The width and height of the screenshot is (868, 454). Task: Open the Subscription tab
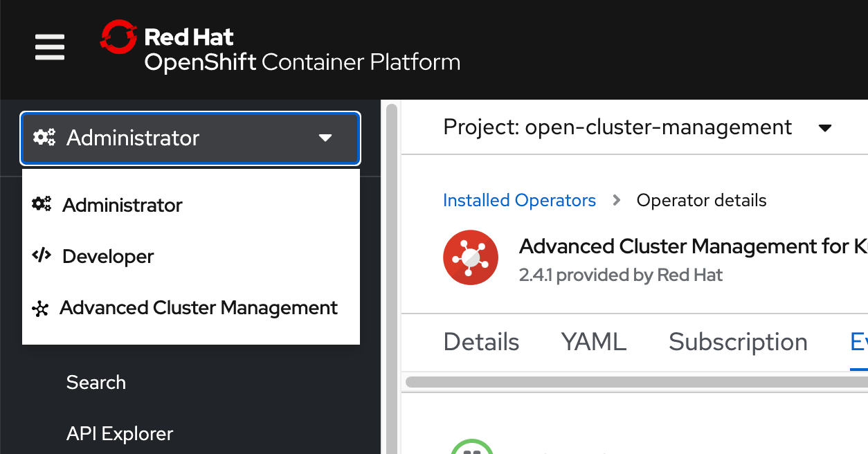(737, 341)
